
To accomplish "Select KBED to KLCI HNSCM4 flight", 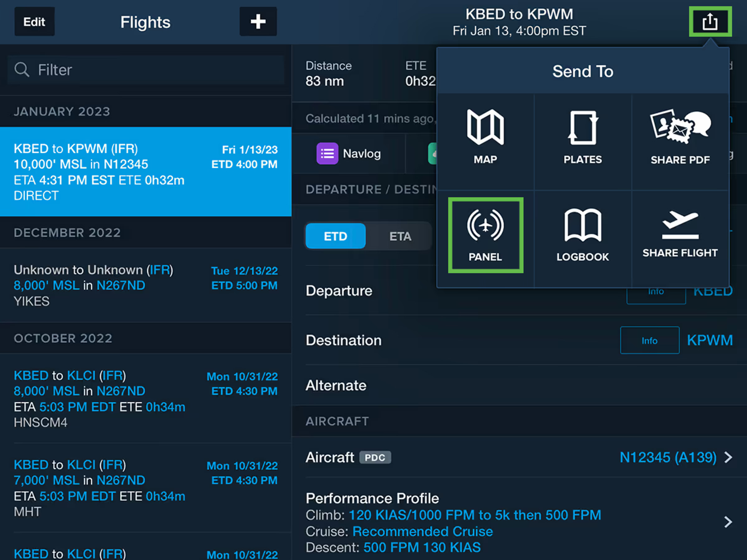I will pyautogui.click(x=145, y=399).
